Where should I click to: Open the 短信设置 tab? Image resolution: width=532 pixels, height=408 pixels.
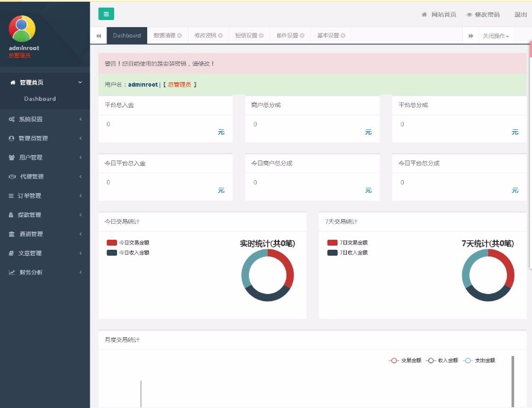click(245, 35)
